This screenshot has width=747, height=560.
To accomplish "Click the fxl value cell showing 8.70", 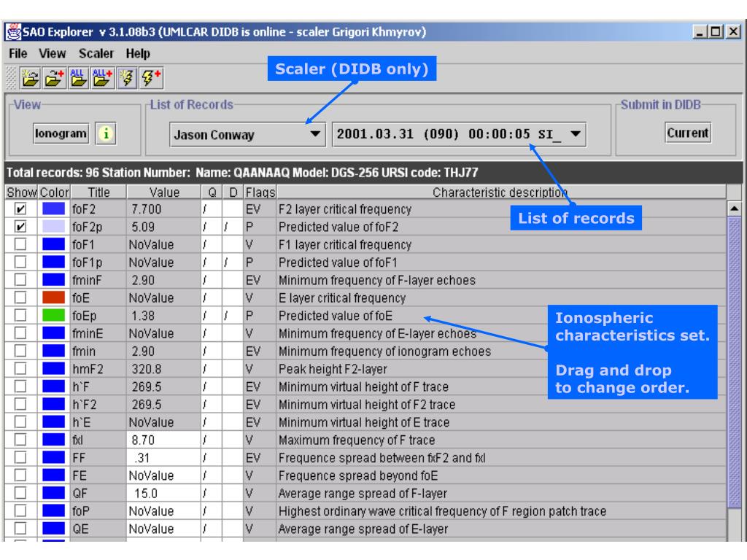I will [163, 440].
